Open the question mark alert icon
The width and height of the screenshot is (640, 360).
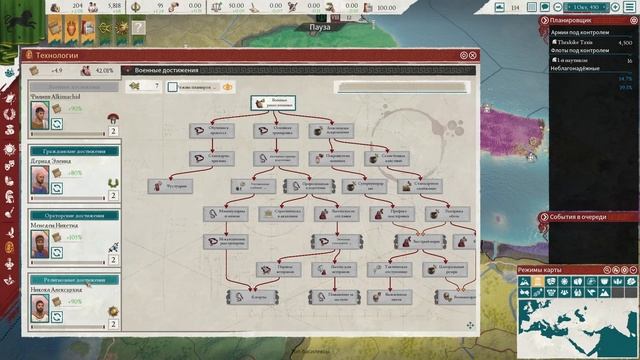click(x=138, y=28)
